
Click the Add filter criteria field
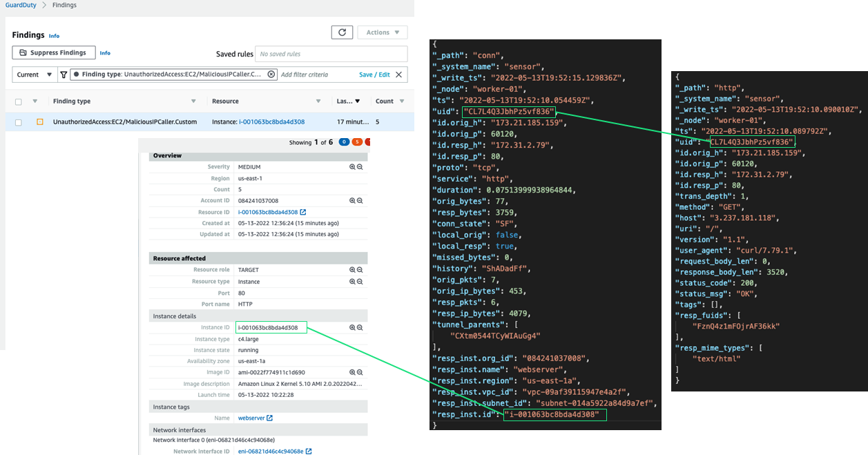pos(314,75)
